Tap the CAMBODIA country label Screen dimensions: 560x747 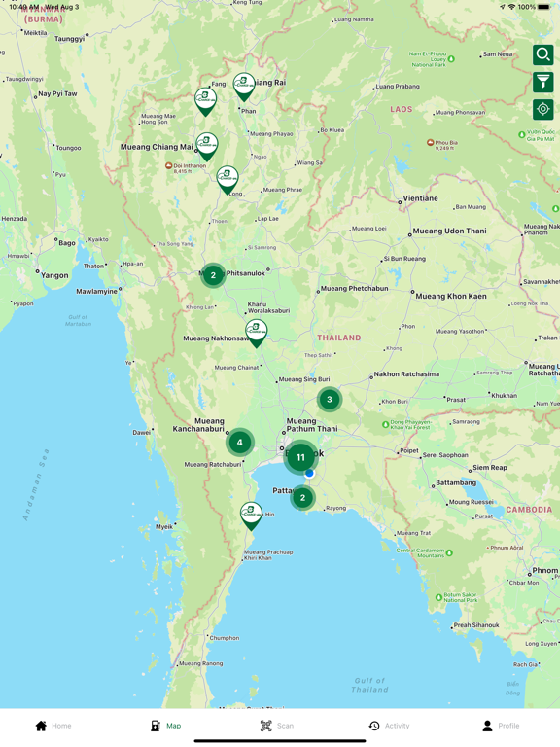pos(529,510)
